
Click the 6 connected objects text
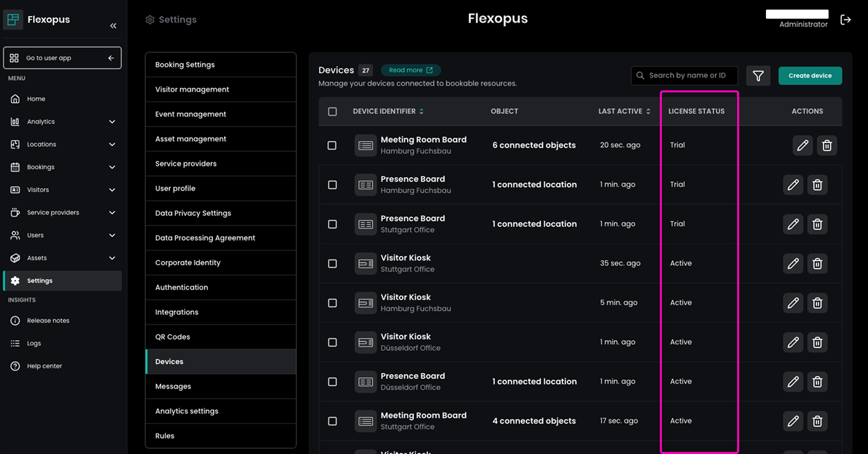pyautogui.click(x=534, y=145)
